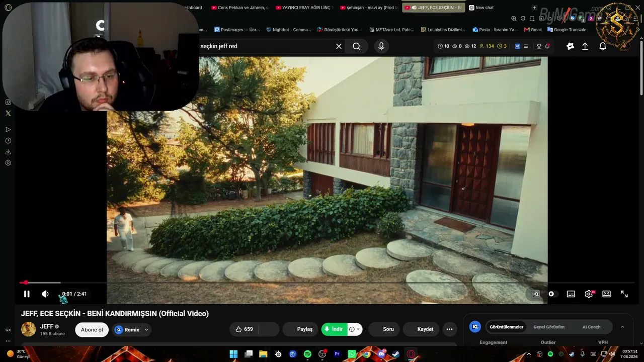The image size is (644, 362).
Task: Collapse the vidIQ side panel chevron
Action: (622, 327)
